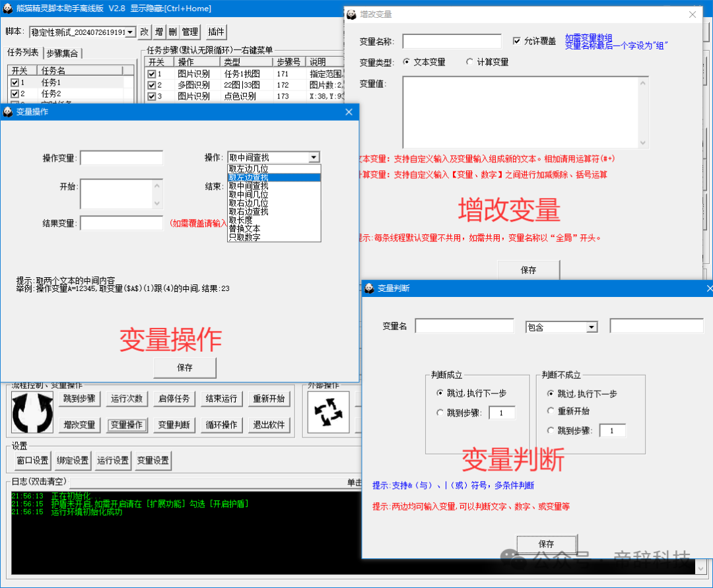Image resolution: width=713 pixels, height=588 pixels.
Task: Click the circular arrows flow control icon
Action: pos(32,412)
